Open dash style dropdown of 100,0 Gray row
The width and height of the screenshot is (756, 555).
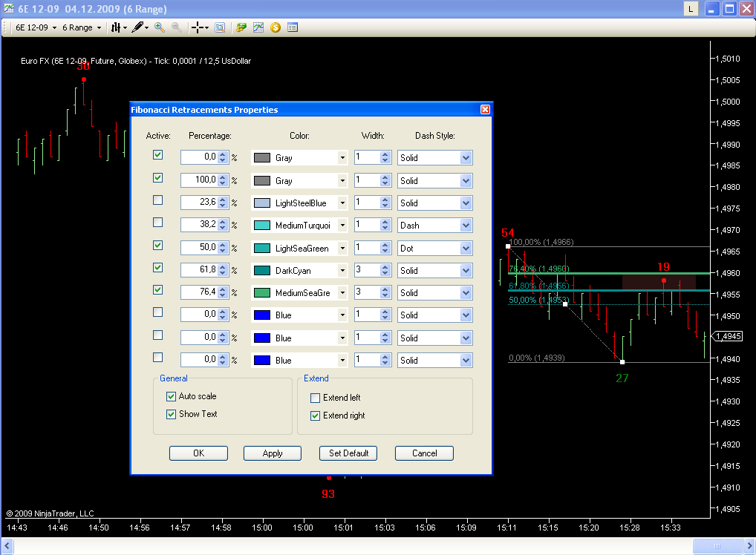pos(466,181)
